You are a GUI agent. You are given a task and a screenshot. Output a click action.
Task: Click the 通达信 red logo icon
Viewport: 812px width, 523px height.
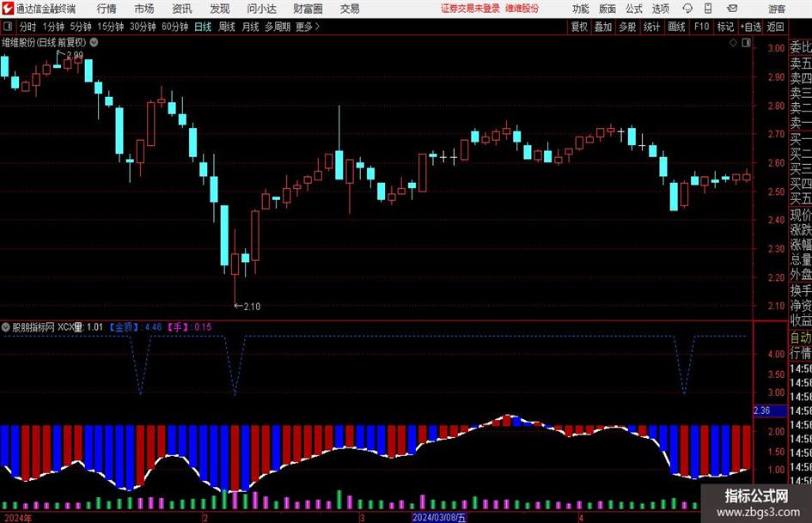(7, 9)
